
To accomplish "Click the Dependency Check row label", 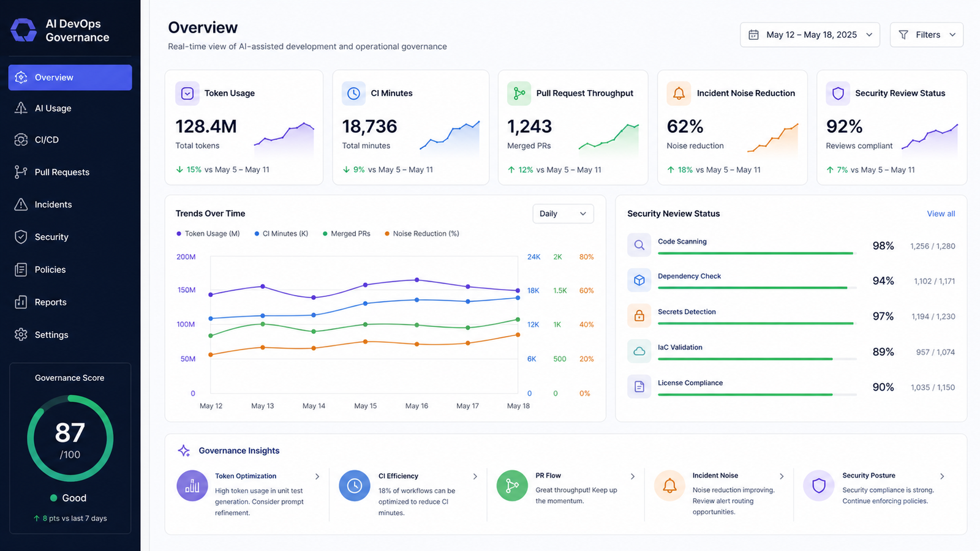I will point(689,276).
